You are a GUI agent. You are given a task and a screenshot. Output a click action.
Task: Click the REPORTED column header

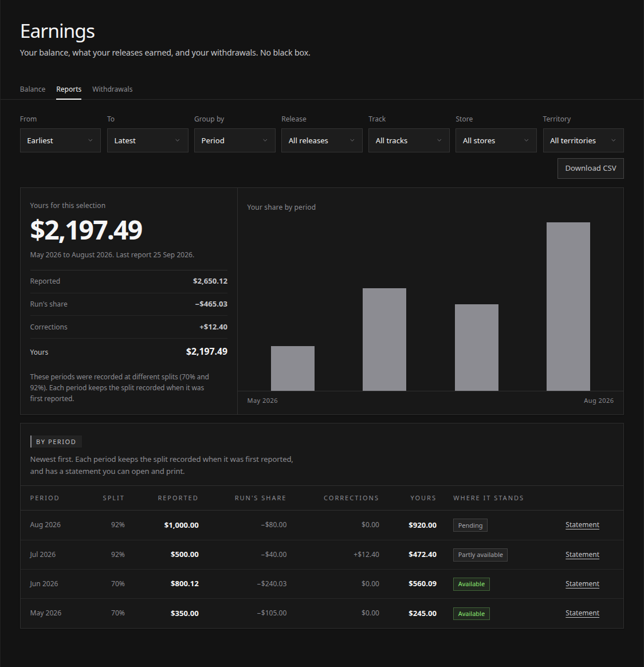pyautogui.click(x=178, y=498)
